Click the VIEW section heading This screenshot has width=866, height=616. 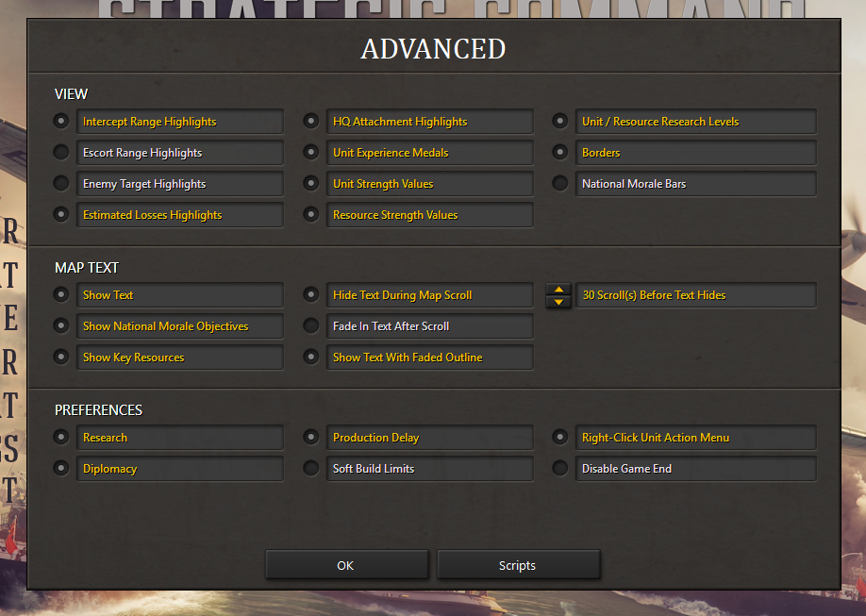coord(71,94)
